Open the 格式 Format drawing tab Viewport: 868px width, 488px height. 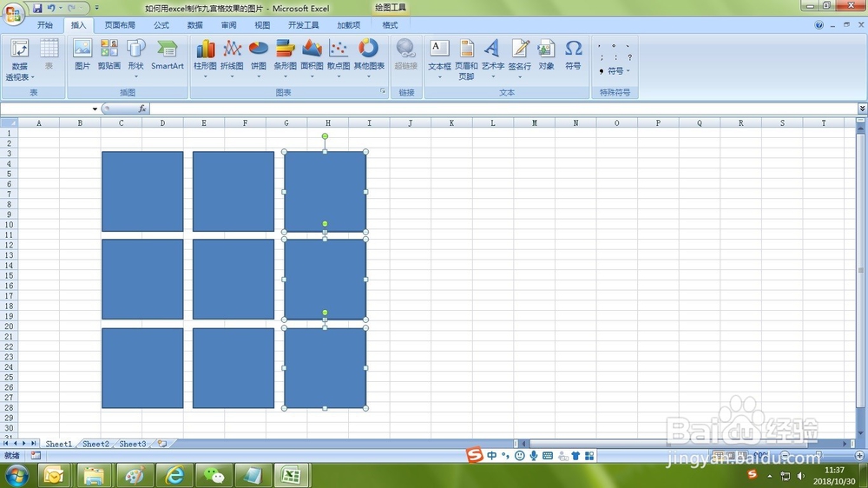click(x=390, y=25)
